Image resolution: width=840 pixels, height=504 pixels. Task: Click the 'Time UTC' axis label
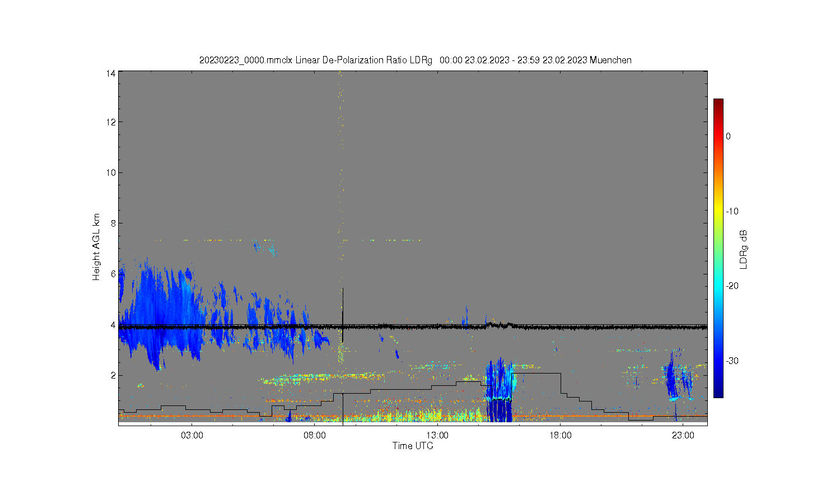coord(413,446)
